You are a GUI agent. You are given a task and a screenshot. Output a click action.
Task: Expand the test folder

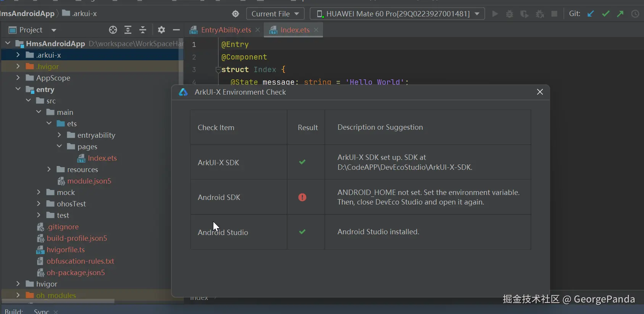coord(39,215)
